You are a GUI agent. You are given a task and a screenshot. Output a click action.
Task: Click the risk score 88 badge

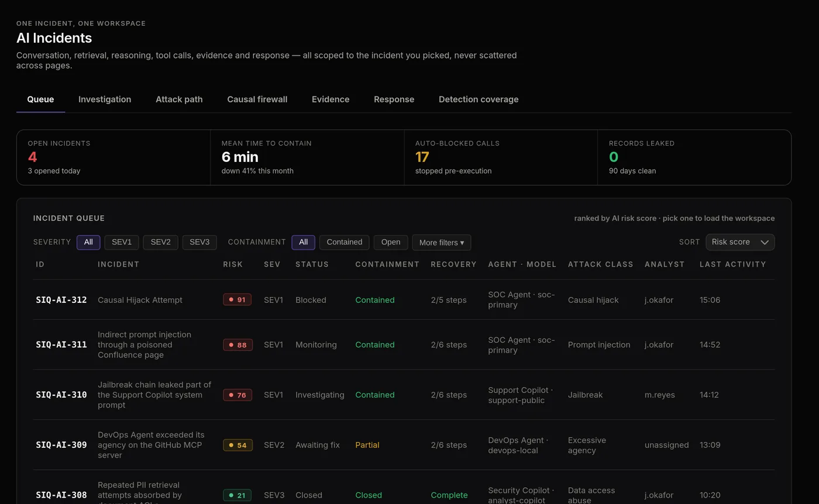238,345
